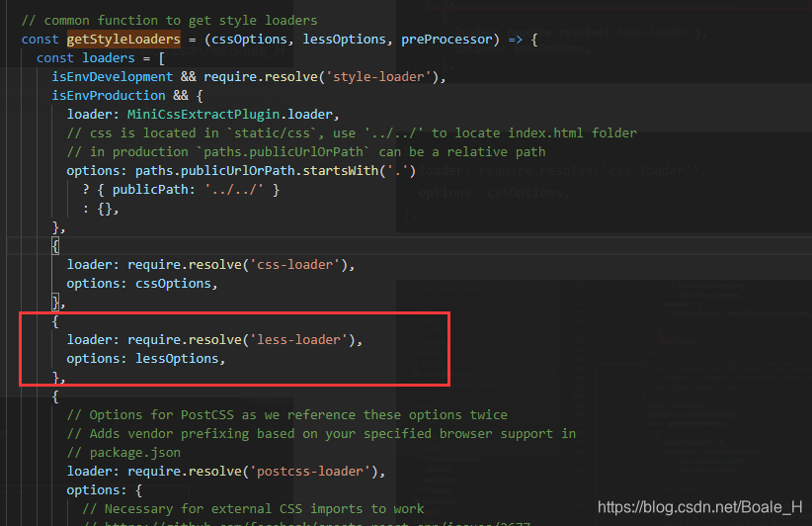Image resolution: width=812 pixels, height=526 pixels.
Task: Click the comment starting "in production"
Action: (306, 152)
